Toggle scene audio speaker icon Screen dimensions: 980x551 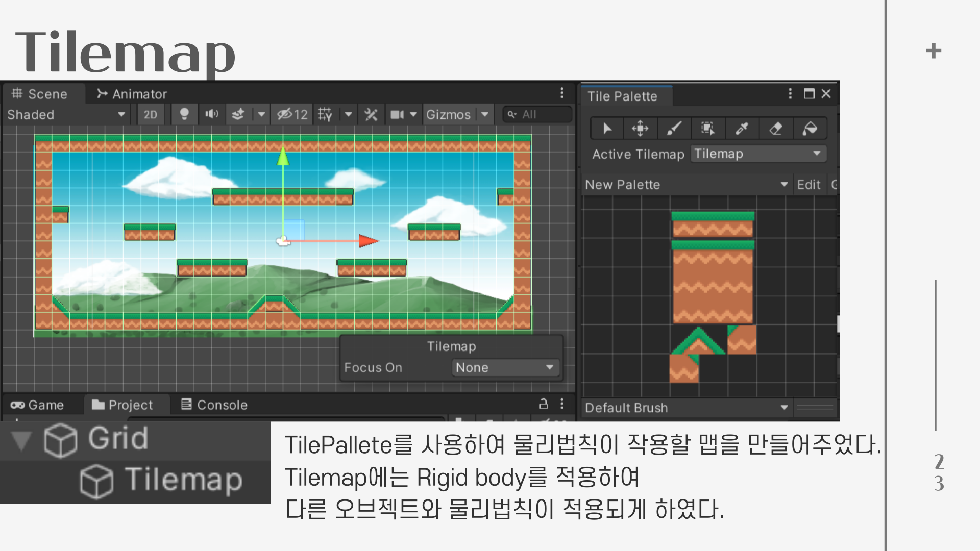211,114
